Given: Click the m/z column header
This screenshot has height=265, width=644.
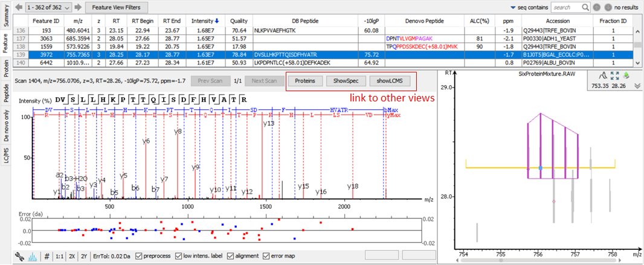Looking at the screenshot, I should point(77,21).
